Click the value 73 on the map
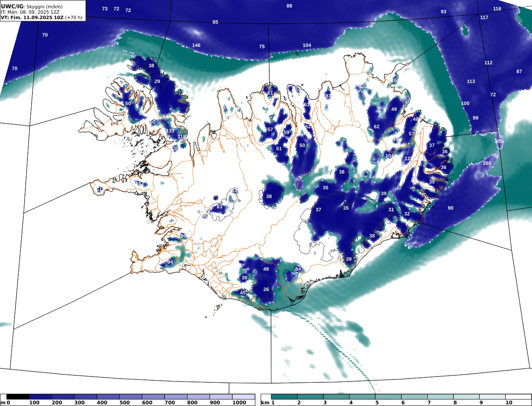 pos(105,9)
